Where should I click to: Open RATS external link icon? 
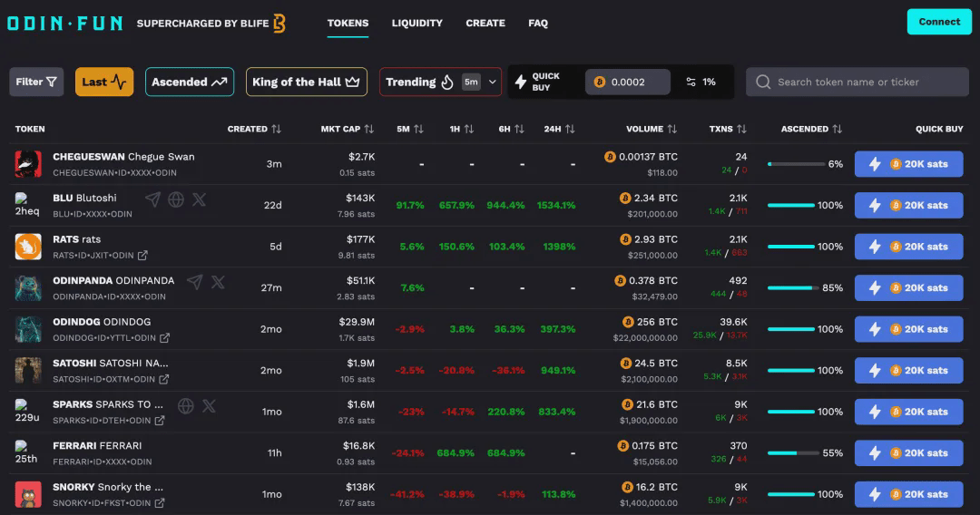click(x=142, y=256)
